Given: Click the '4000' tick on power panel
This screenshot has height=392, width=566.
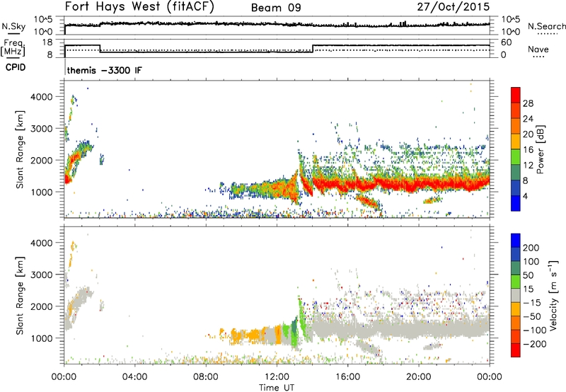Looking at the screenshot, I should [41, 97].
